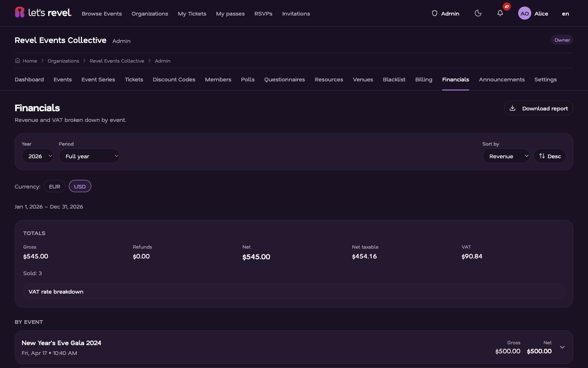Click the Admin link in header
The width and height of the screenshot is (588, 368).
click(x=445, y=13)
